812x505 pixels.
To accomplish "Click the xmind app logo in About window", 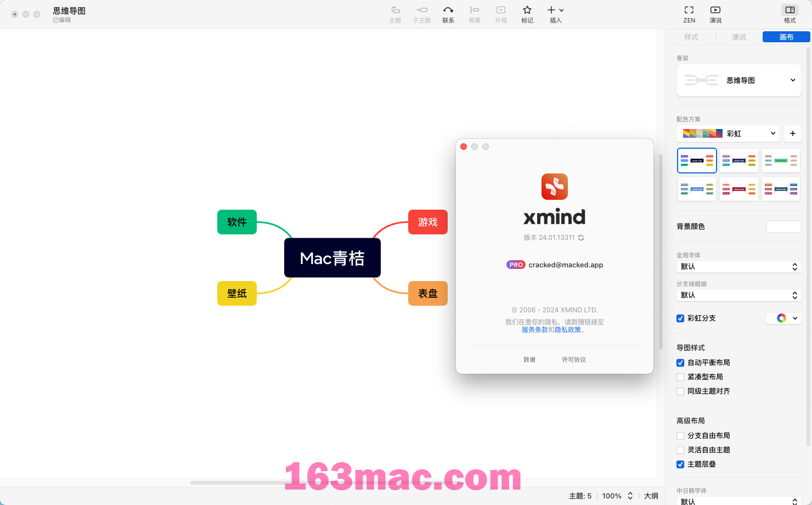I will click(555, 187).
